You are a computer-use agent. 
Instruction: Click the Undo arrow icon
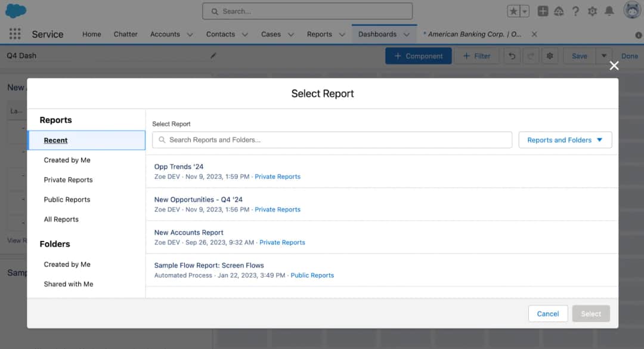point(512,56)
